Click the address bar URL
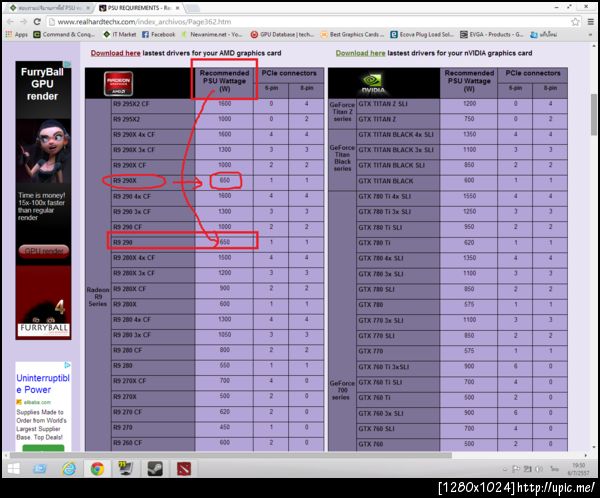This screenshot has height=498, width=600. point(145,22)
